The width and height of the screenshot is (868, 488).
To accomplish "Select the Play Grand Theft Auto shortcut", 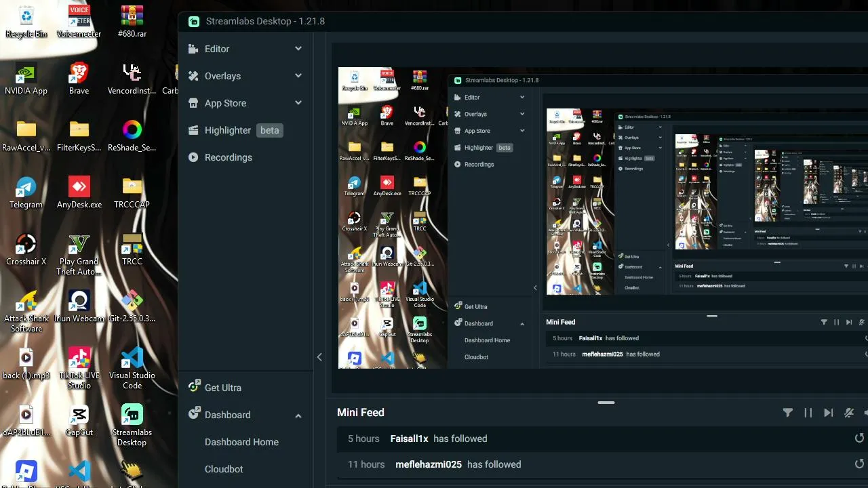I will [79, 254].
